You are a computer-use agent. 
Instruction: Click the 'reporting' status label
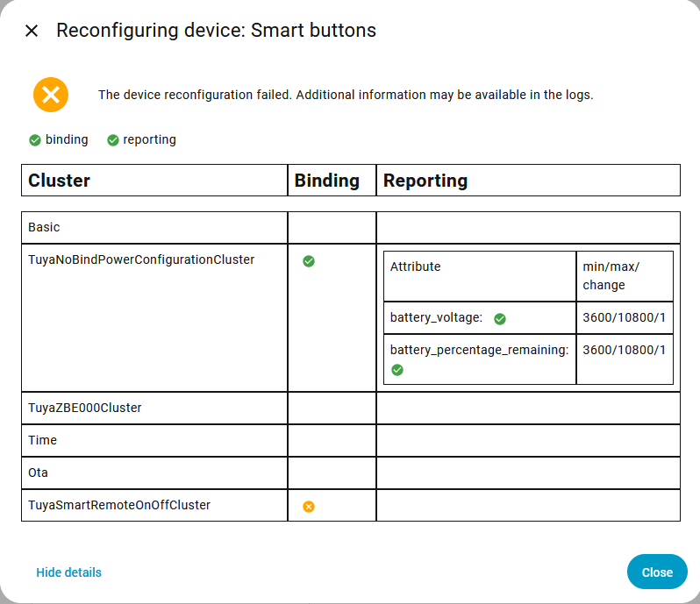click(x=149, y=139)
